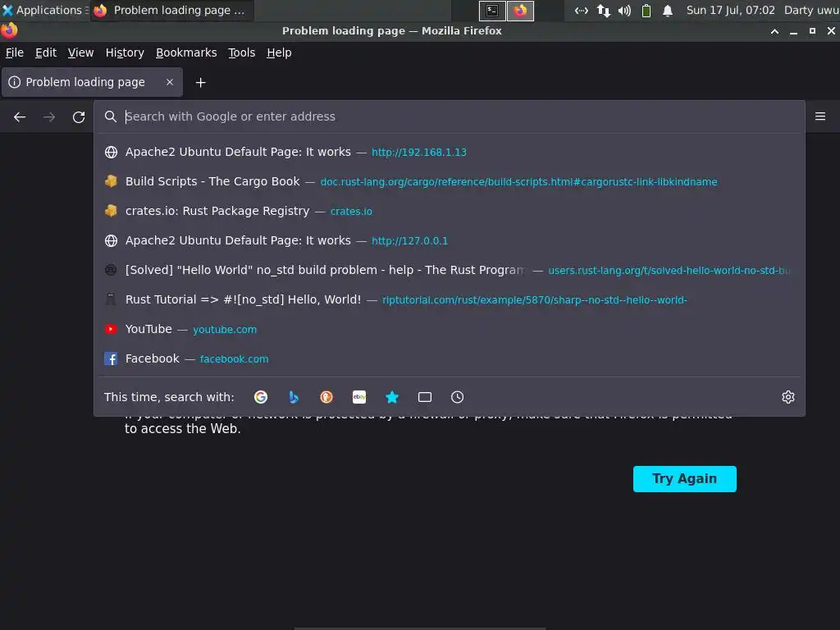The image size is (840, 630).
Task: Open crates.io Rust Package Registry suggestion
Action: [x=449, y=211]
